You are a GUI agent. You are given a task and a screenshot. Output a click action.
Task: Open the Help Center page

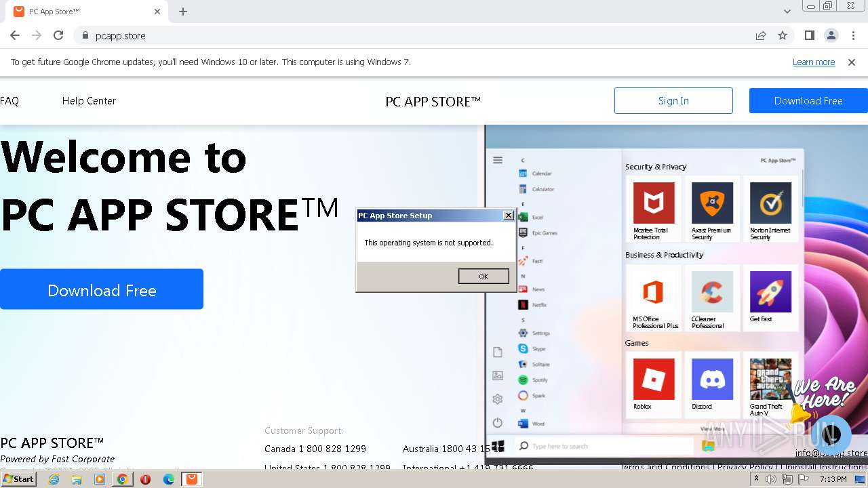(89, 101)
